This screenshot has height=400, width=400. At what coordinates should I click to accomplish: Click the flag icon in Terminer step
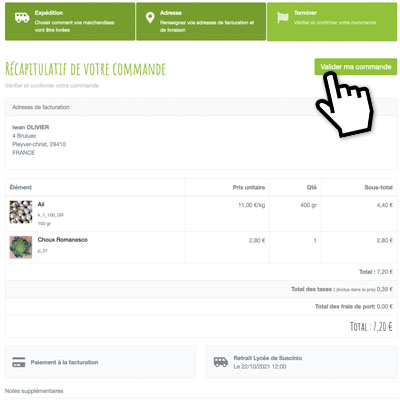click(283, 18)
